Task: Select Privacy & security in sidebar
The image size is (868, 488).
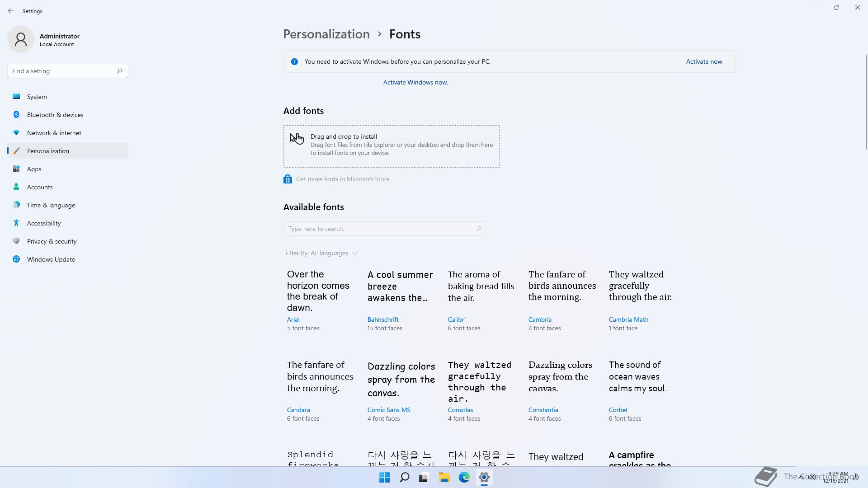Action: 52,241
